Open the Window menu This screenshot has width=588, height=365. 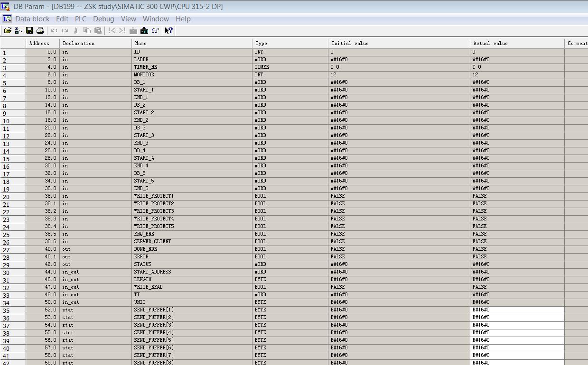tap(156, 19)
